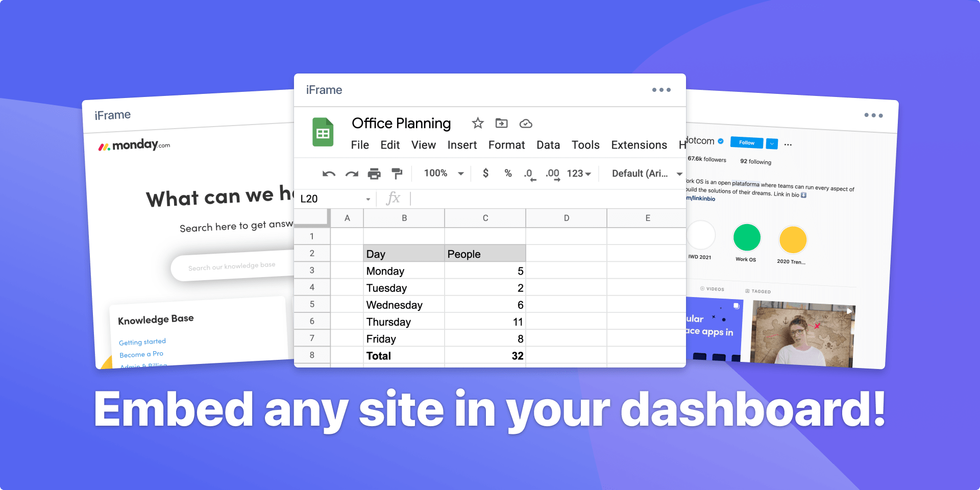Expand the suggestions arrow next to Follow
This screenshot has height=490, width=980.
click(772, 144)
